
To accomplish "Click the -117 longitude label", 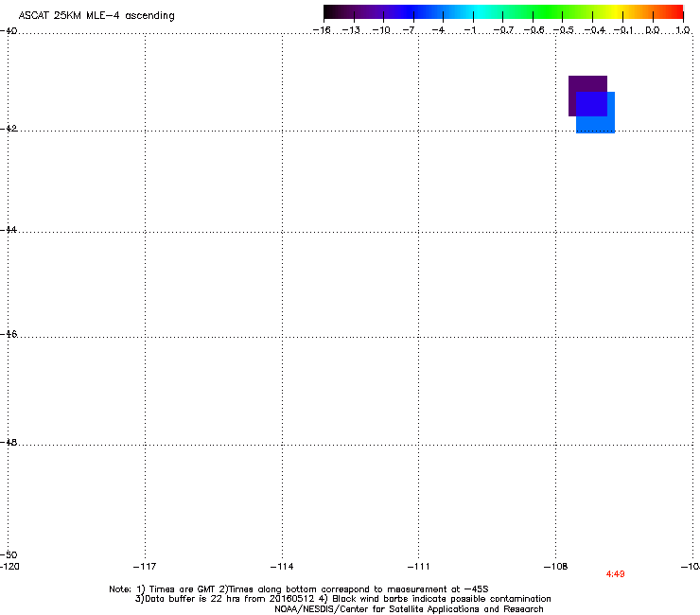I will (x=145, y=567).
